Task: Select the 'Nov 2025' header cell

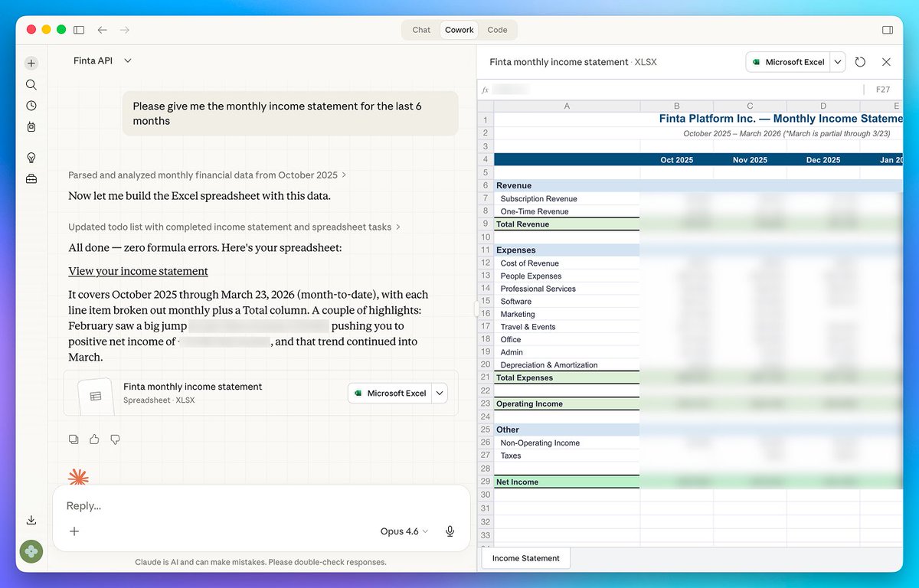Action: click(x=750, y=160)
